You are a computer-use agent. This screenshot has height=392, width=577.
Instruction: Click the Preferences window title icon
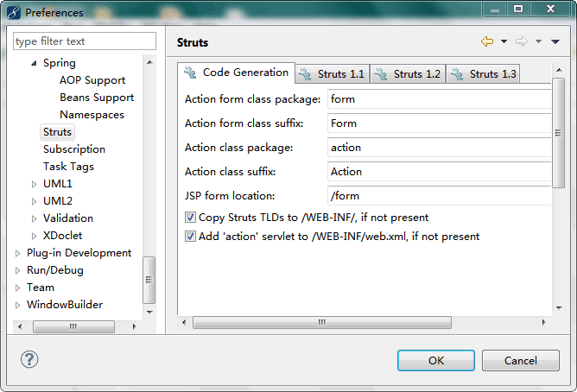[14, 12]
